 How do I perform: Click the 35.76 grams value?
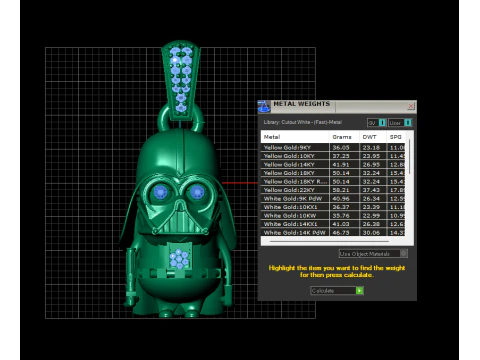341,216
